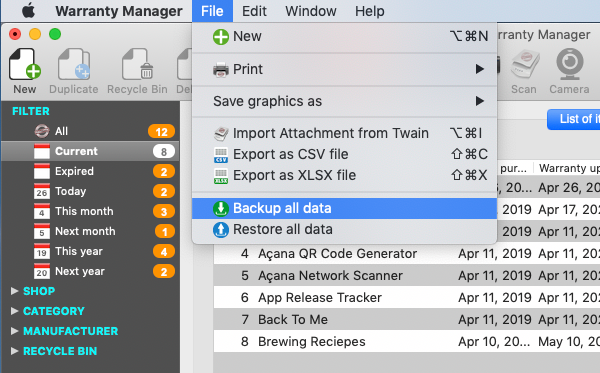Open the Recycle Bin toolbar icon
Viewport: 600px width, 373px height.
137,64
